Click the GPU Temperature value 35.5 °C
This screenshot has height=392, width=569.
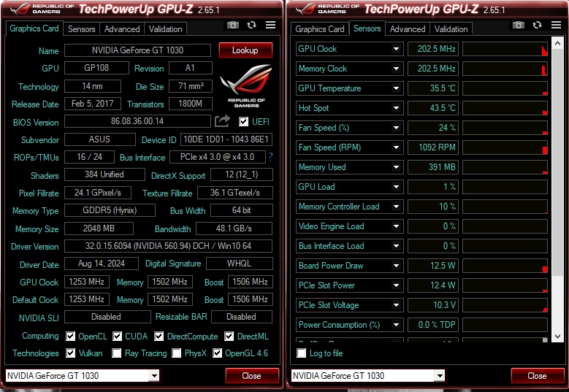coord(433,88)
